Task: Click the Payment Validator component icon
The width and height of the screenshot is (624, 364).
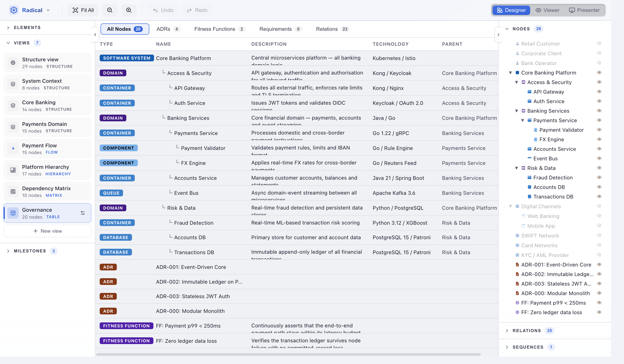Action: [535, 130]
